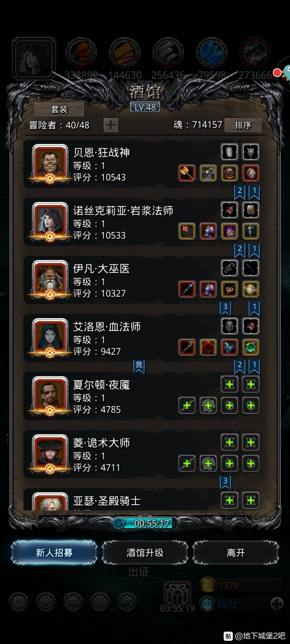This screenshot has width=290, height=644.
Task: Click the 酒馆升级 tavern upgrade button
Action: (x=145, y=553)
